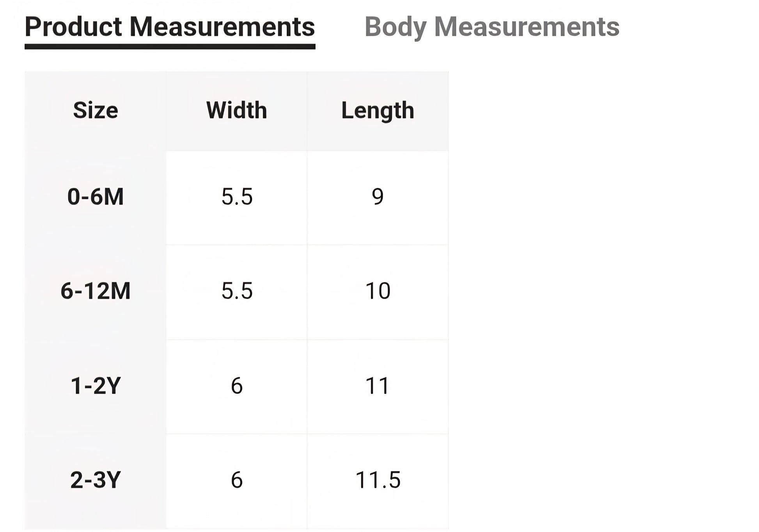Click the black underline below Product Measurements

[170, 47]
